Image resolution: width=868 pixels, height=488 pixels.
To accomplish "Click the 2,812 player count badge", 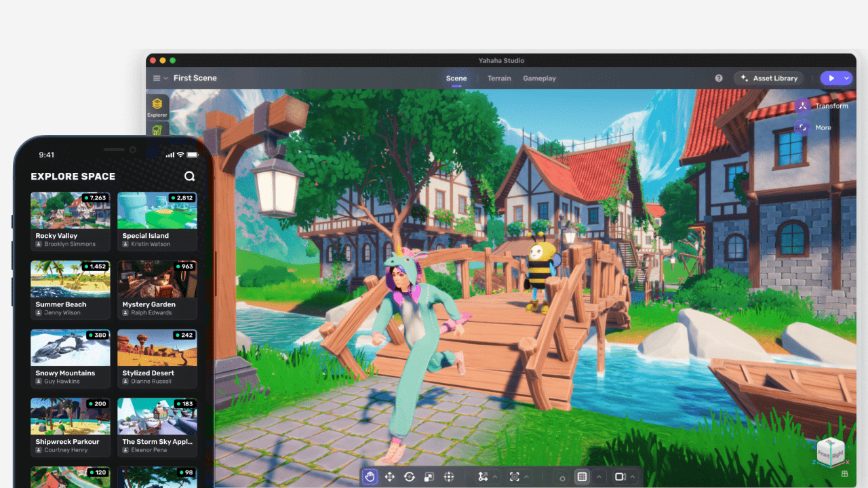I will [x=182, y=198].
